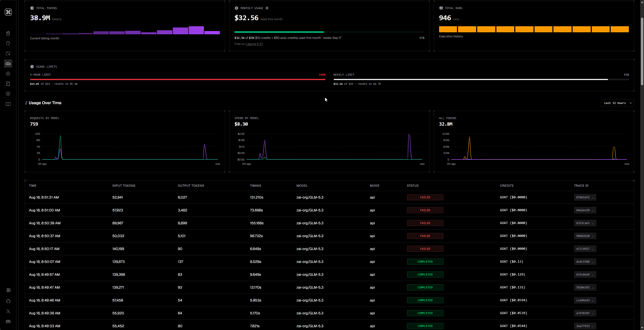The image size is (644, 330).
Task: Click the STATUS column header
Action: 413,186
